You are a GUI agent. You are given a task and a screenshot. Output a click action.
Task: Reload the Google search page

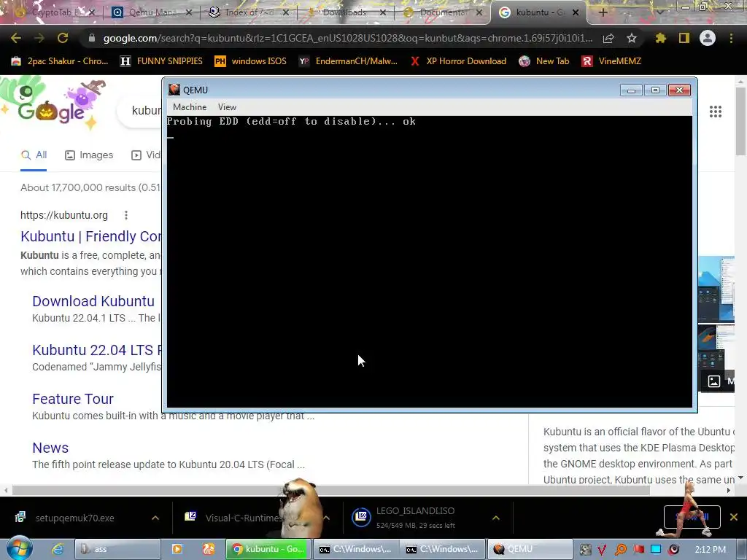[x=63, y=38]
